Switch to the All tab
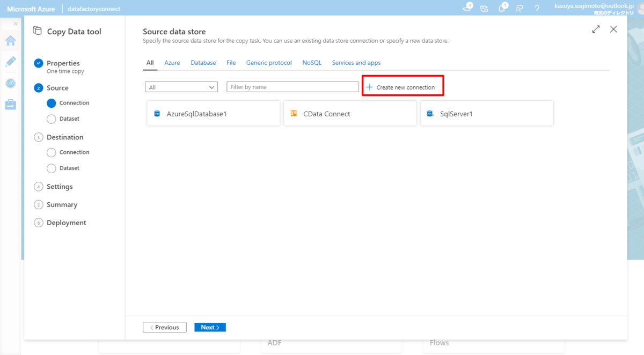The width and height of the screenshot is (644, 355). (150, 63)
